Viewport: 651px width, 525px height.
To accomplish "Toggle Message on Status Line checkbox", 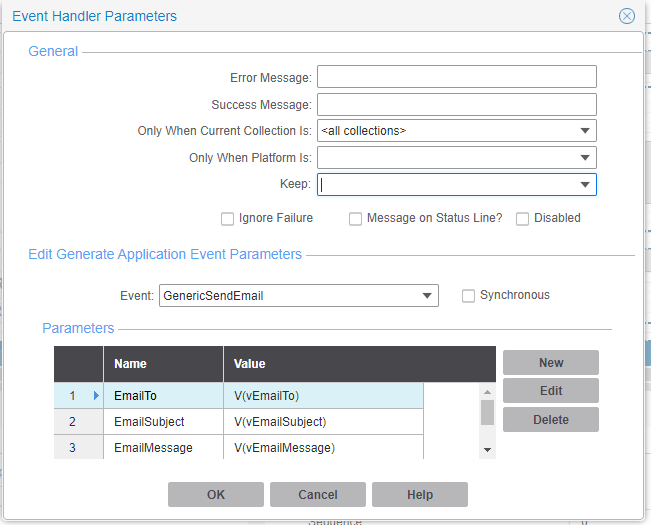I will click(x=355, y=219).
